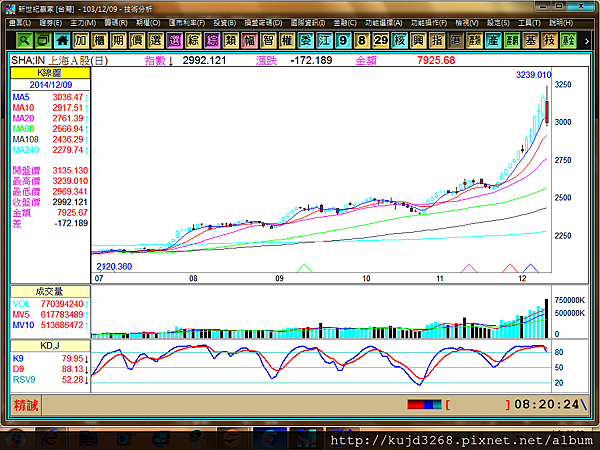Click the green rightmost toolbar button
This screenshot has width=600, height=450.
[568, 40]
